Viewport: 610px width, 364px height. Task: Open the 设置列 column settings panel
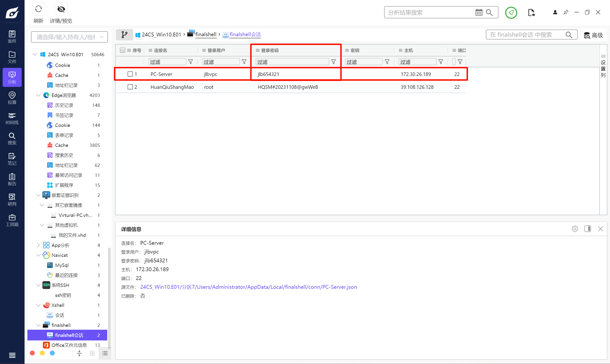click(603, 66)
